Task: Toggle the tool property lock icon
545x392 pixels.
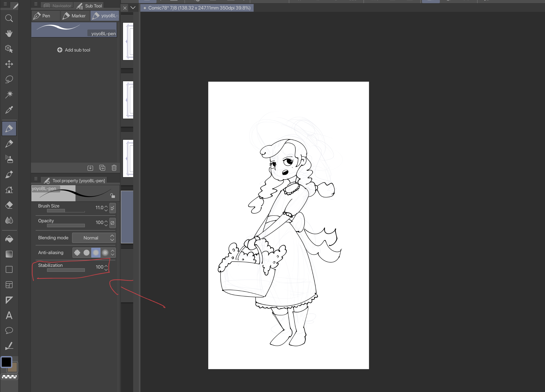Action: tap(112, 195)
